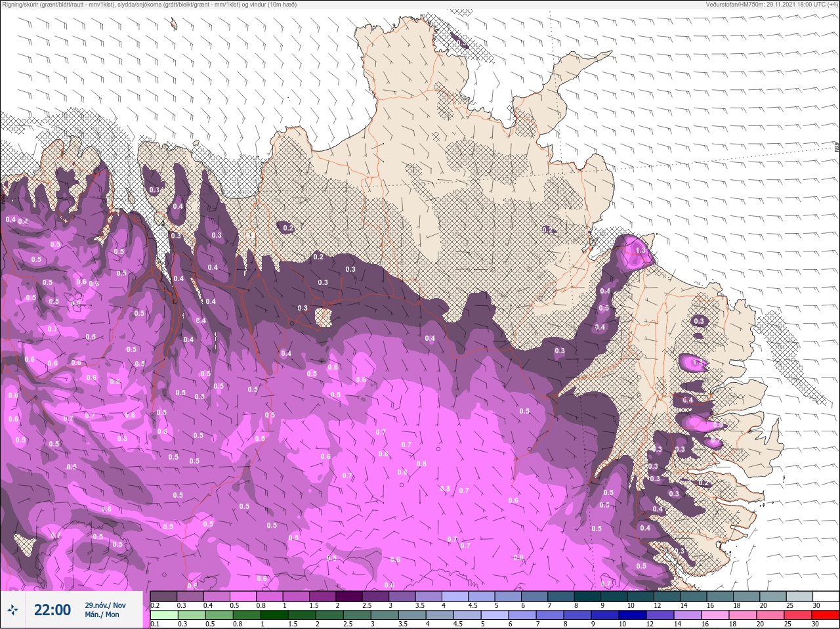
Task: Select lower legend swatch between 0.5 and 0.8
Action: (219, 615)
